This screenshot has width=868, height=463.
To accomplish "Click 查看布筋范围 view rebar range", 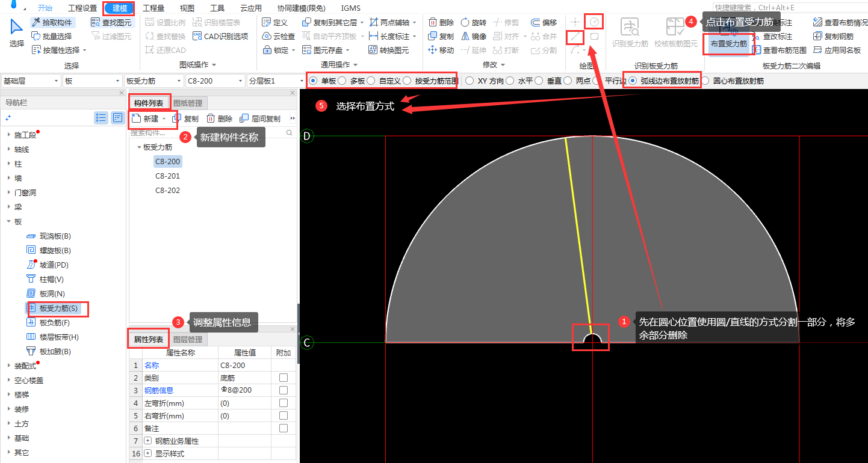I will click(780, 50).
